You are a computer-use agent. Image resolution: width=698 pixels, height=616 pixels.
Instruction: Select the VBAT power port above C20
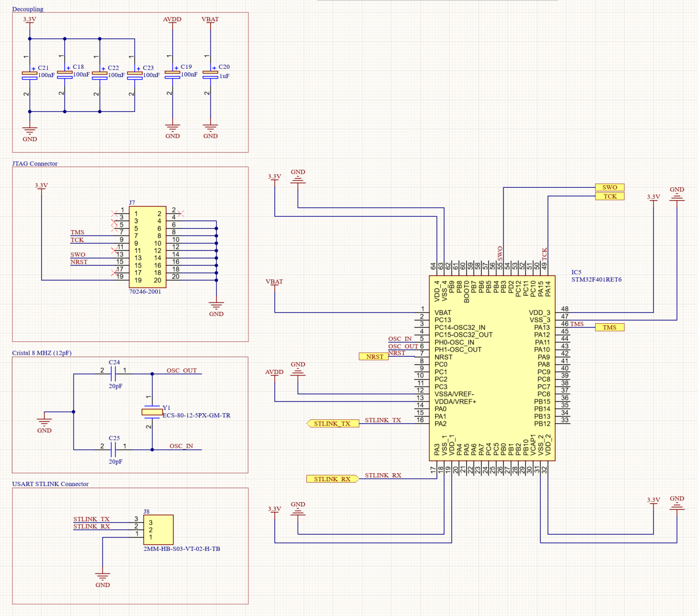point(210,20)
